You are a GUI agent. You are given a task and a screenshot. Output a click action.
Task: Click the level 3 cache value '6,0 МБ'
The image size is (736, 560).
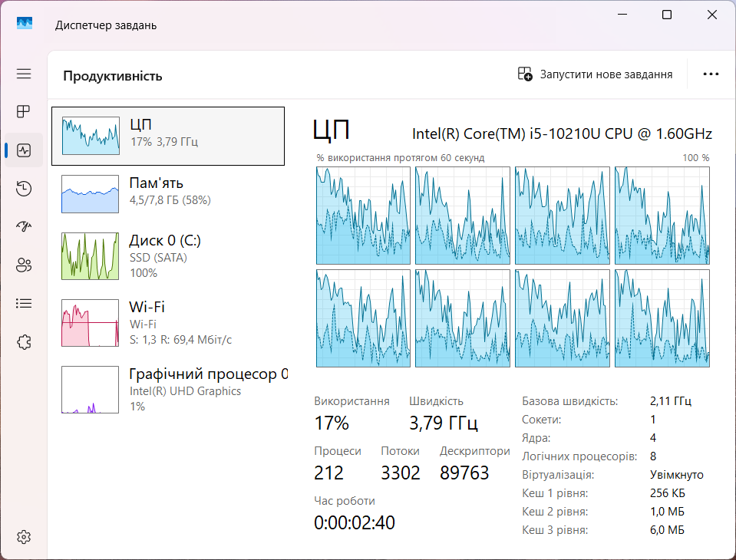[x=667, y=530]
